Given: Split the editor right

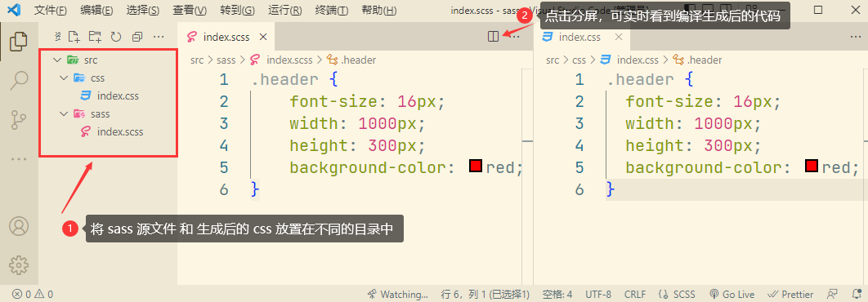Looking at the screenshot, I should pyautogui.click(x=493, y=37).
